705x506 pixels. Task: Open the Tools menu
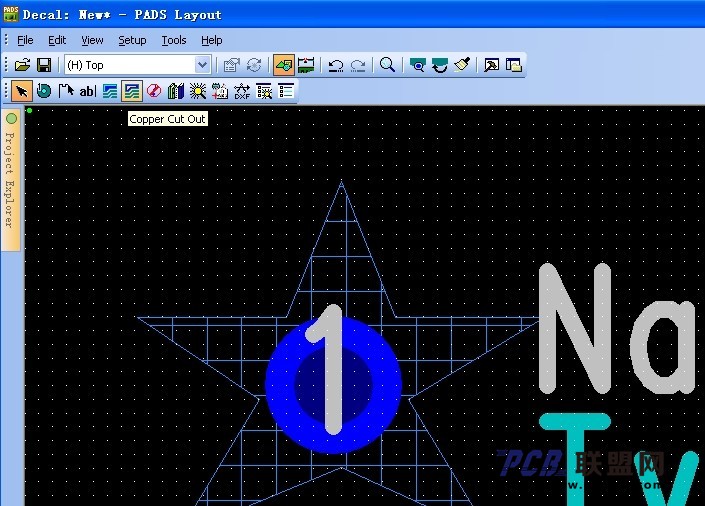click(174, 40)
